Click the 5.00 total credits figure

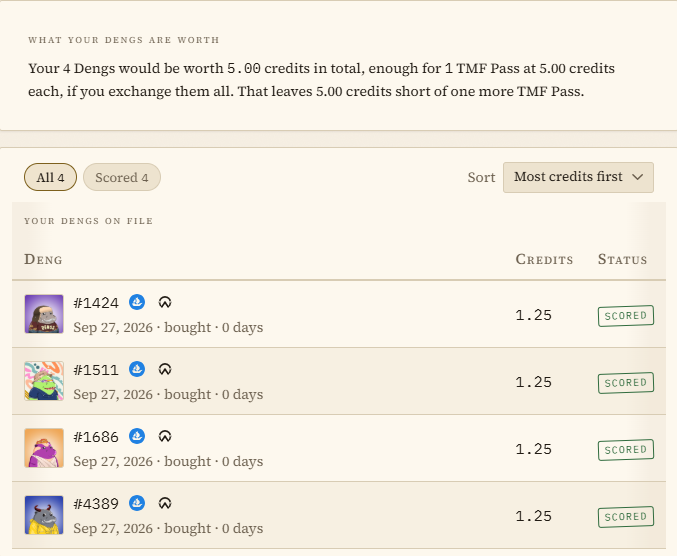point(244,69)
